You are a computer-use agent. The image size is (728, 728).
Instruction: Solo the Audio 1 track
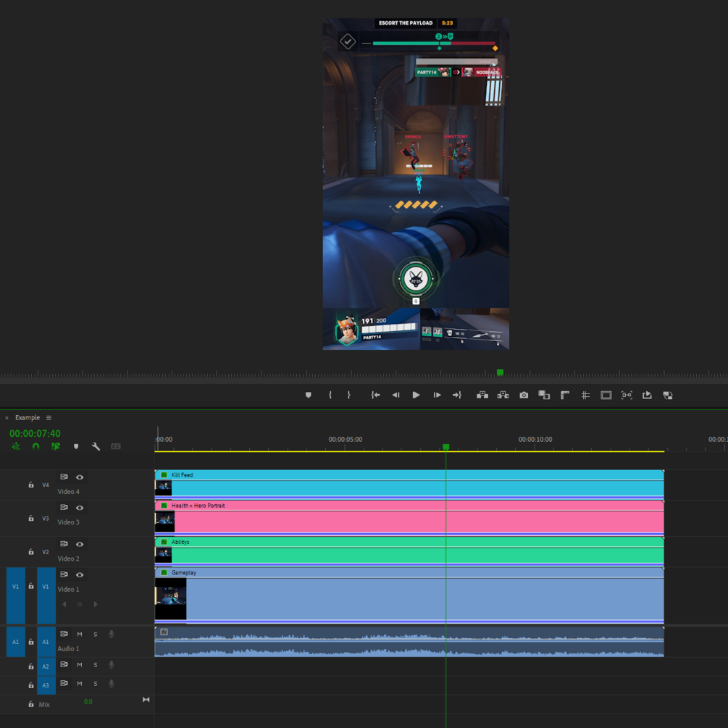point(96,635)
